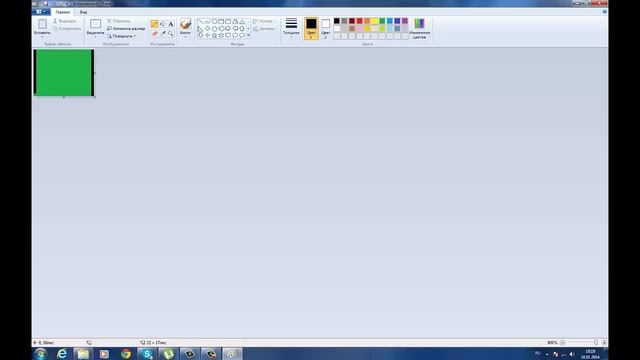Viewport: 640px width, 360px height.
Task: Expand the Select (Выделить) dropdown arrow
Action: (95, 36)
